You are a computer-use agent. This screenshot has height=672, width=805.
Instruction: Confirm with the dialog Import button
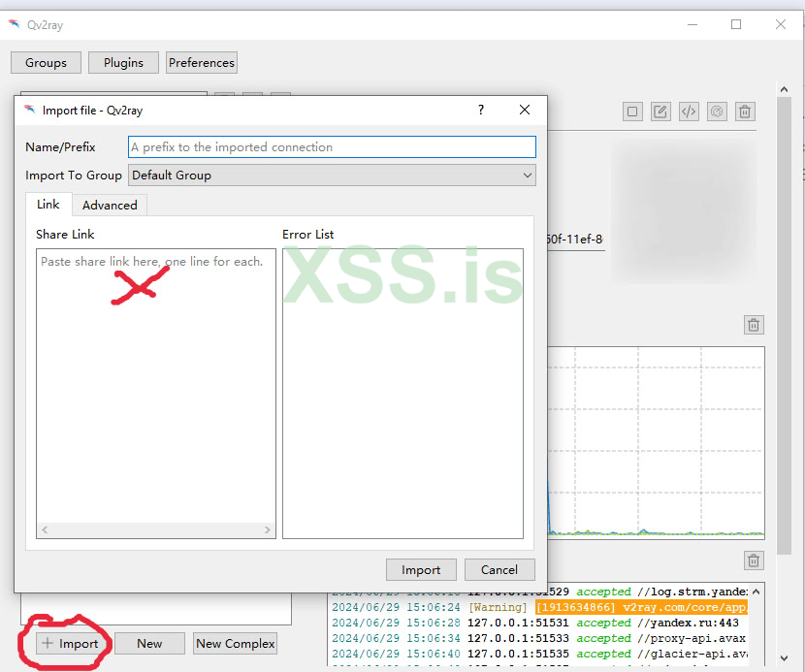[x=421, y=570]
